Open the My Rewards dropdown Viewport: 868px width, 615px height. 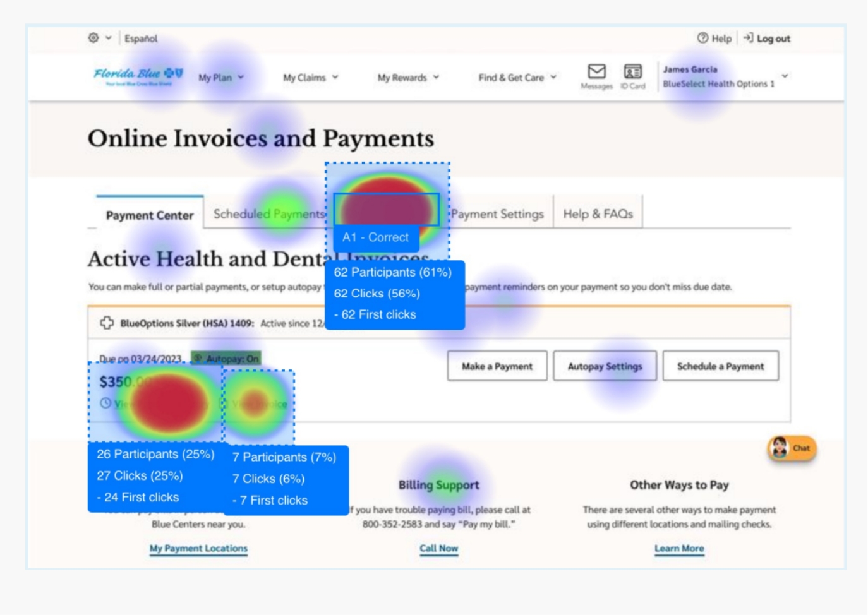tap(407, 78)
